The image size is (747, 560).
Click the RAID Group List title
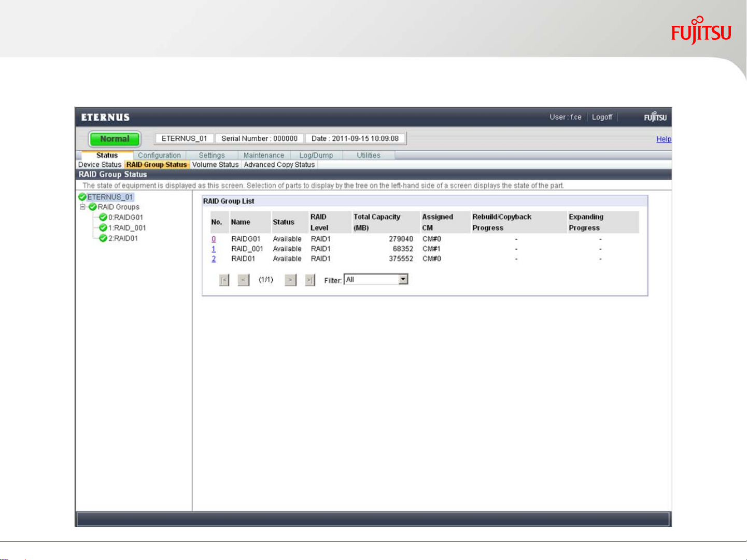[229, 201]
